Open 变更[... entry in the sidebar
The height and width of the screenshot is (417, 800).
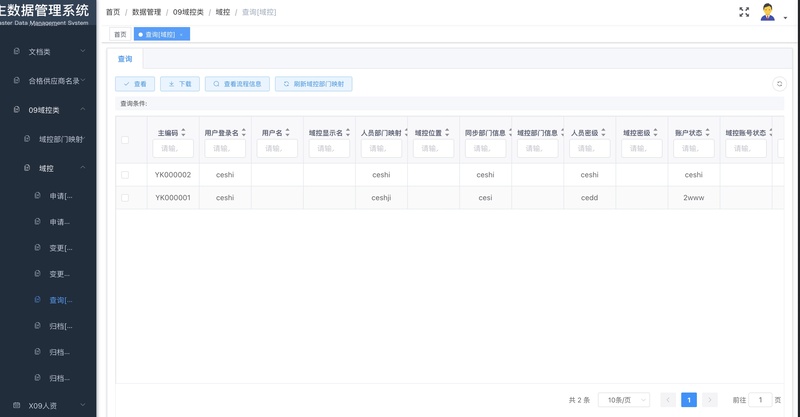pyautogui.click(x=61, y=248)
